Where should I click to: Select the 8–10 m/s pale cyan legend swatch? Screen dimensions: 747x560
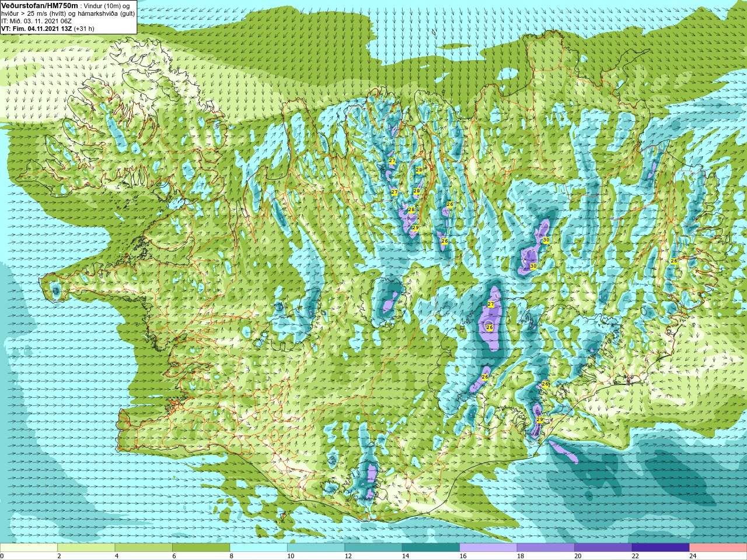(259, 548)
